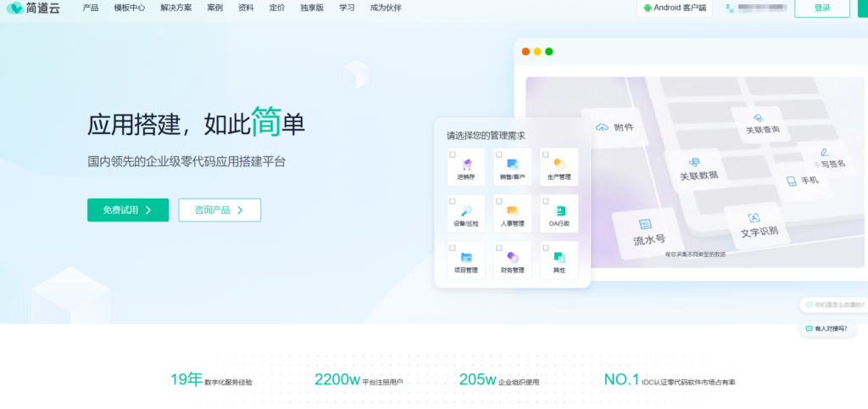Click the Android 客户端 button
The height and width of the screenshot is (409, 868).
[x=675, y=8]
